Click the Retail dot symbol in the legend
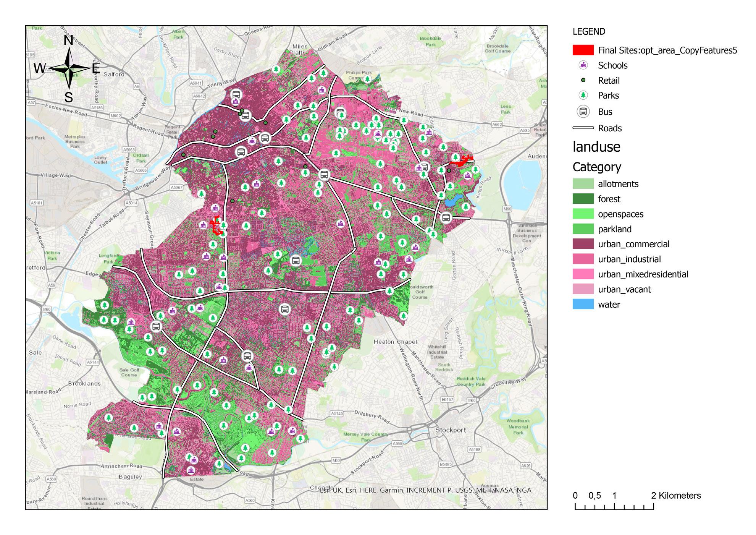The height and width of the screenshot is (535, 756). (x=583, y=80)
